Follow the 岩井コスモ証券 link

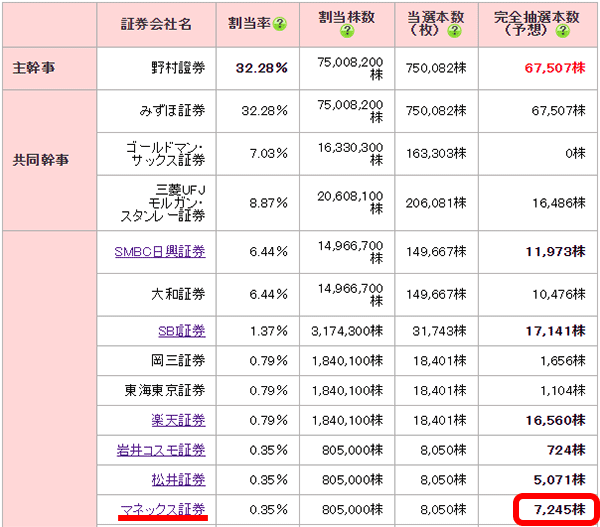click(x=161, y=450)
